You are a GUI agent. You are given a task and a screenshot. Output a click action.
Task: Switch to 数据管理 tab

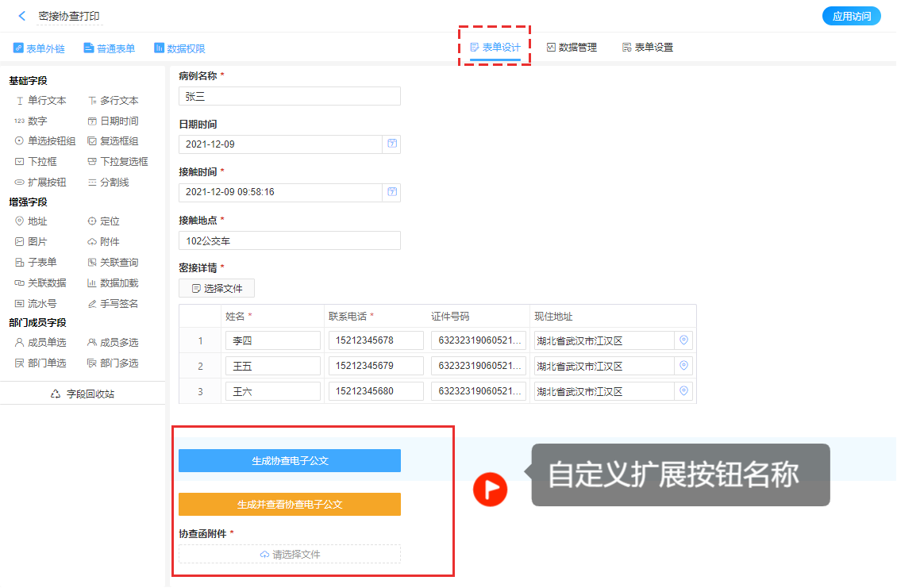pyautogui.click(x=572, y=48)
